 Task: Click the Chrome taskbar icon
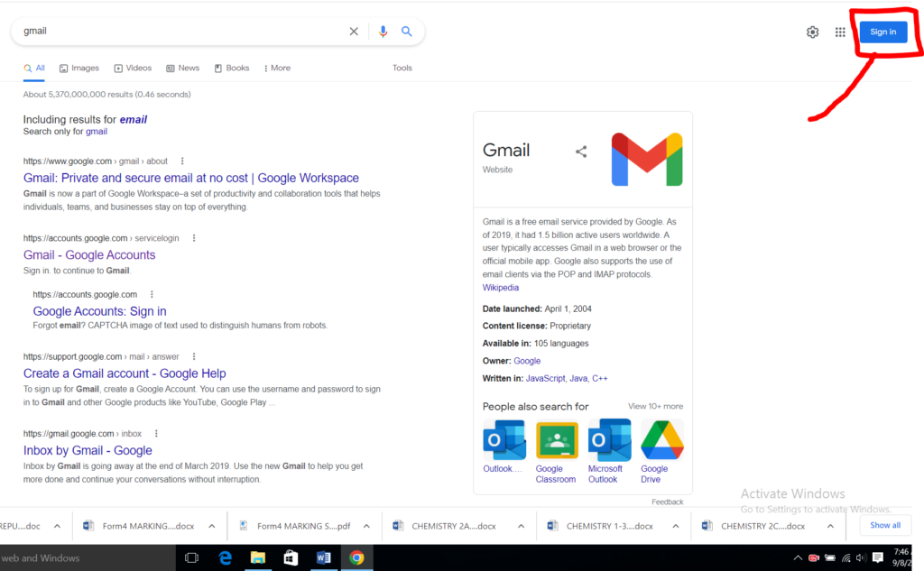356,557
